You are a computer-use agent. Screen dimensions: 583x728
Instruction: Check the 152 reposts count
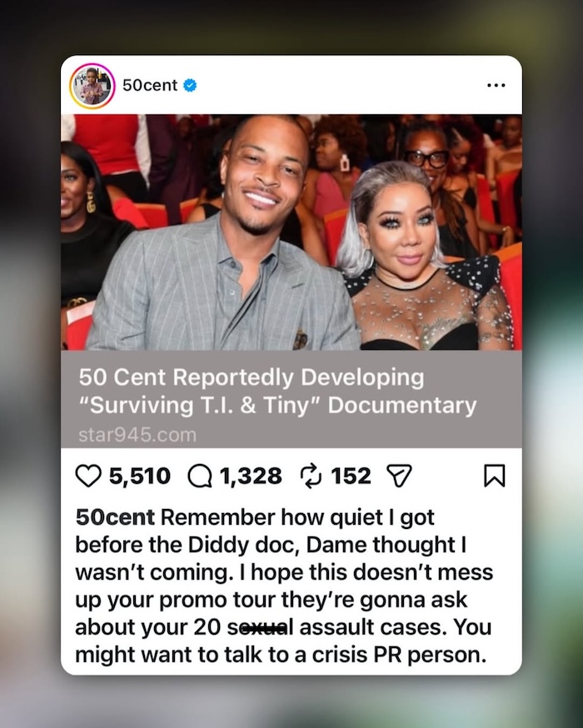point(351,476)
